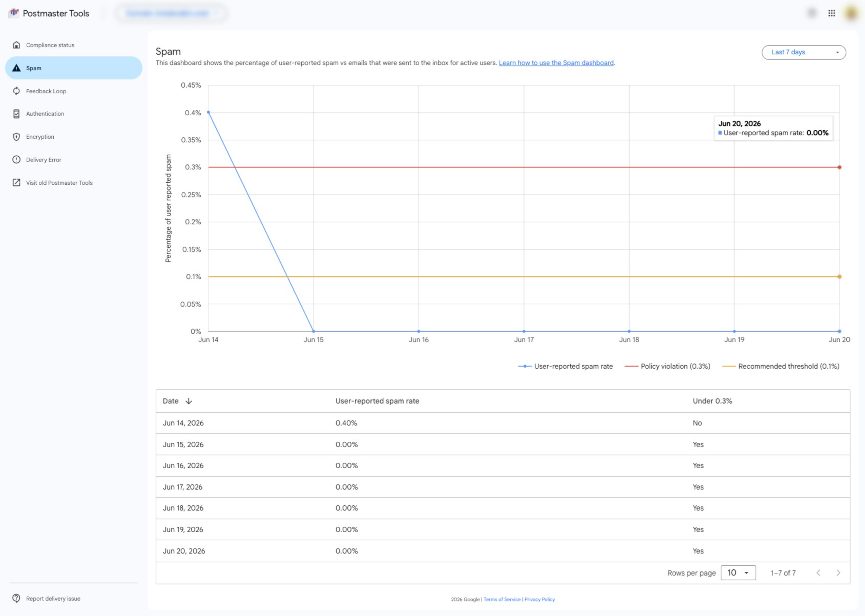The width and height of the screenshot is (865, 616).
Task: Toggle Recommended threshold (0.1%) legend entry
Action: (780, 366)
